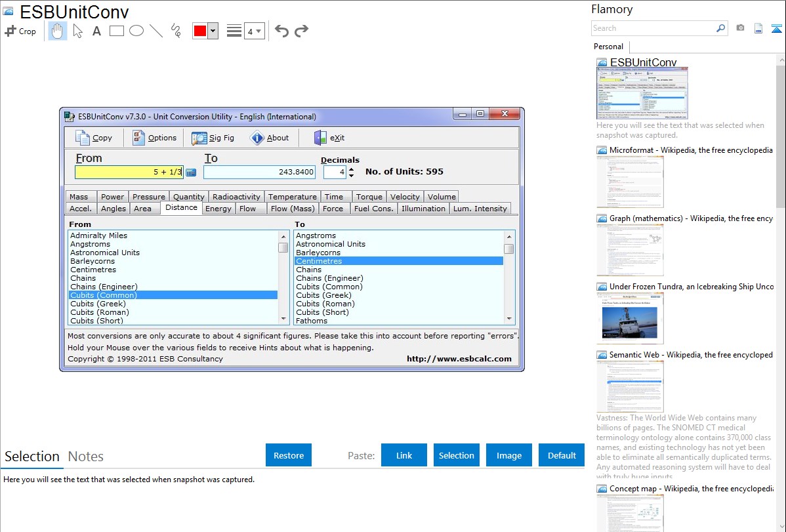
Task: Click the Paste Link button
Action: tap(404, 455)
